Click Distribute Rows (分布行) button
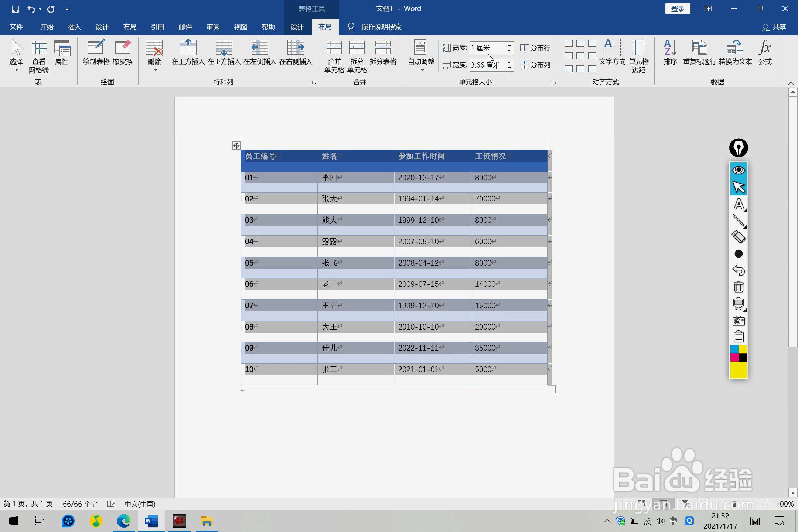The width and height of the screenshot is (798, 532). [535, 48]
